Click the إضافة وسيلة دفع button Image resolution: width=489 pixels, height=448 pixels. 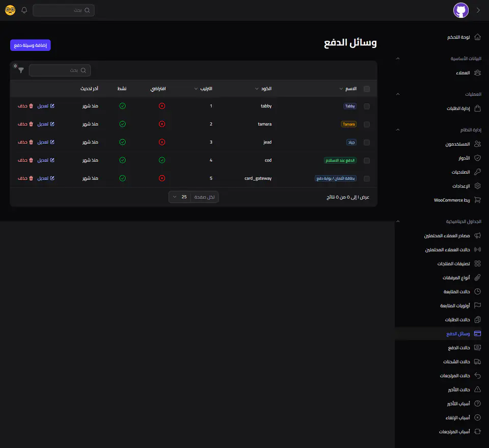30,45
